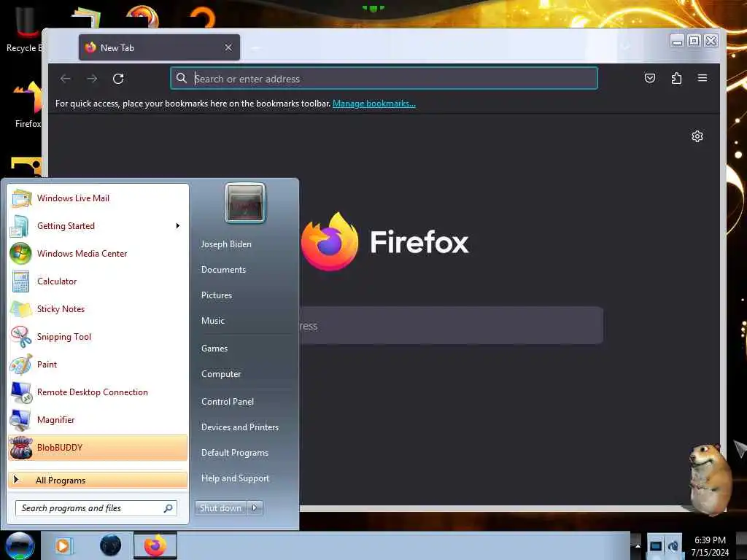Open Pictures library link
This screenshot has height=560, width=747.
click(217, 295)
